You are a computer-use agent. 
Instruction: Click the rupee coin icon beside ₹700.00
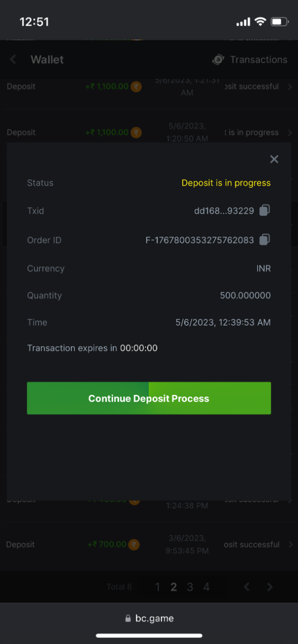click(x=134, y=545)
